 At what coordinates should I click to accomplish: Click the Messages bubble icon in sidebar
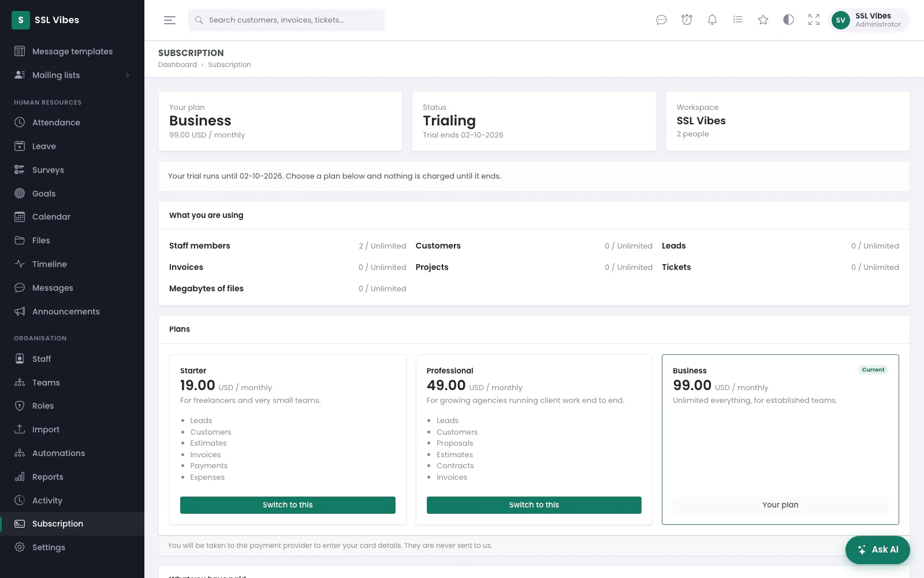coord(20,288)
